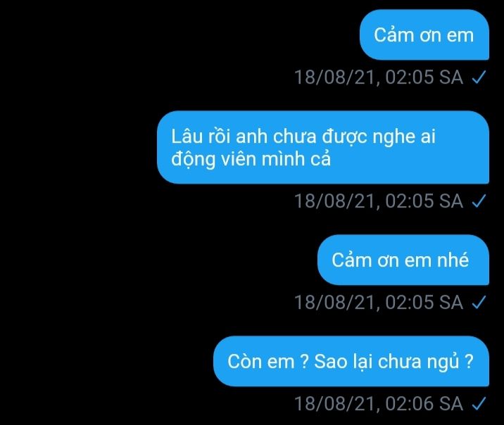
Task: Click the "02:06 SA" time portion of the last timestamp
Action: click(x=424, y=404)
